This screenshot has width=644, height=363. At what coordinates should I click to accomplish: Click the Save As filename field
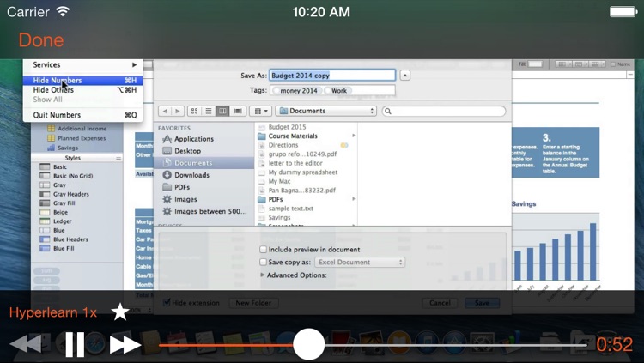pos(332,76)
